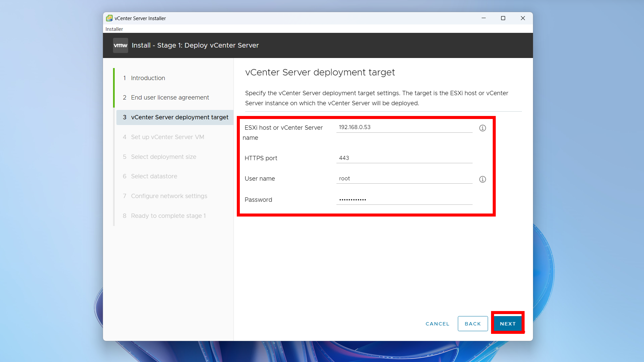This screenshot has width=644, height=362.
Task: Open End user license agreement step
Action: 170,98
